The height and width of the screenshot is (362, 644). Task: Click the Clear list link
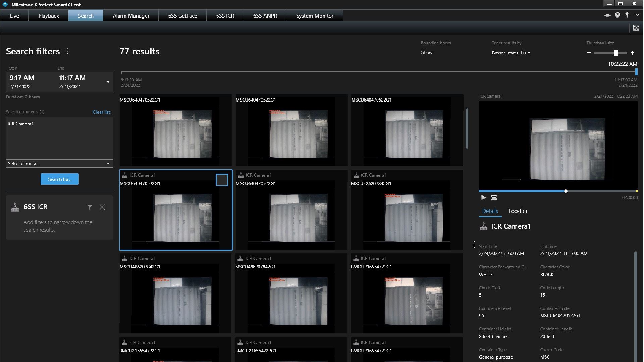click(x=101, y=112)
